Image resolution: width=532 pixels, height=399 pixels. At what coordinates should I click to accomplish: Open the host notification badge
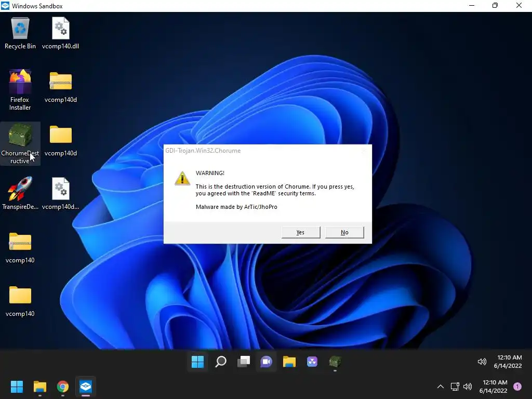(x=517, y=387)
